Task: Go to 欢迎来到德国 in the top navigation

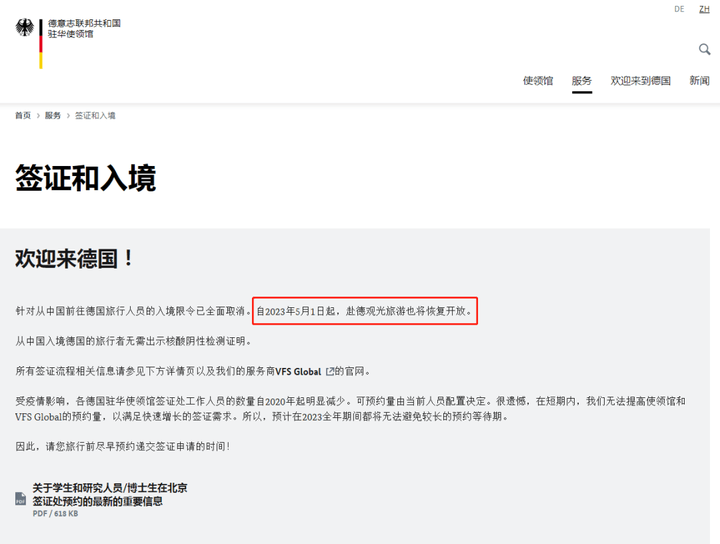Action: (640, 81)
